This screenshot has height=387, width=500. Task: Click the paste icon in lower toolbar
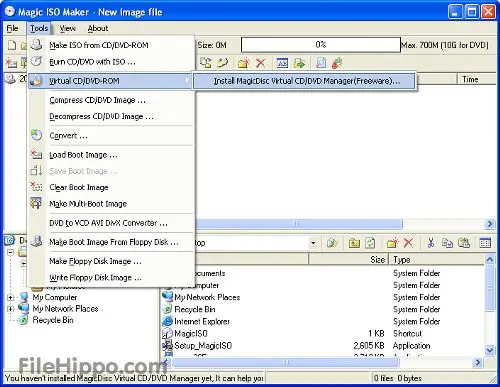(464, 243)
